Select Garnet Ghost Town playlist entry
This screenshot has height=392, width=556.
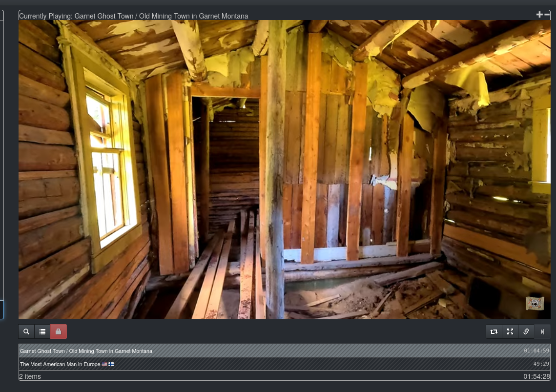[x=86, y=351]
